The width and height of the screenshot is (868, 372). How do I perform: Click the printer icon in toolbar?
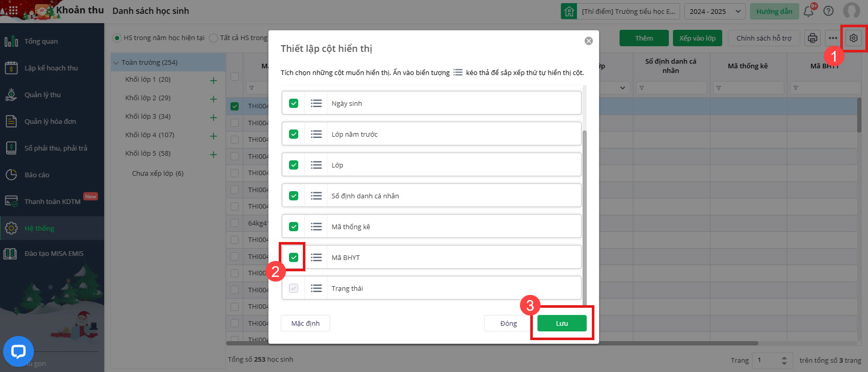click(x=812, y=38)
